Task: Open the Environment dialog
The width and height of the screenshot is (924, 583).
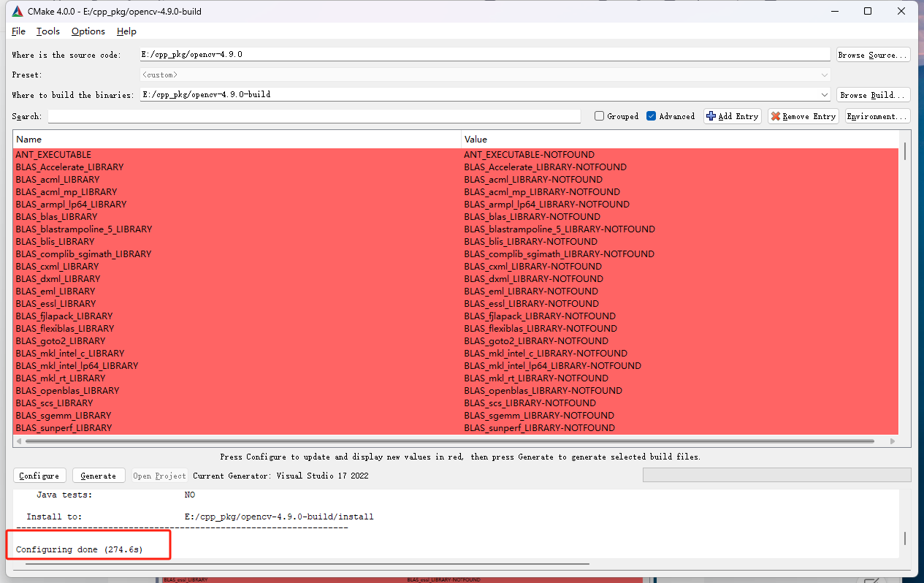Action: [x=877, y=115]
